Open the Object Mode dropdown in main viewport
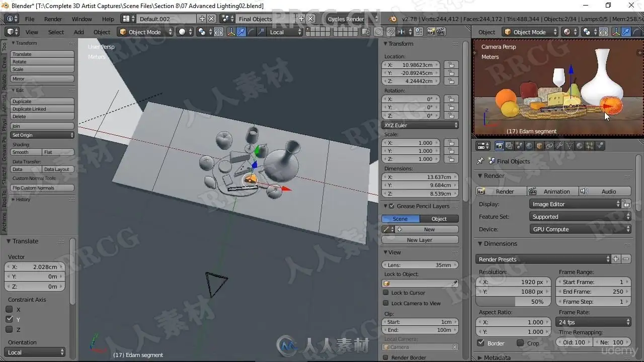 145,32
